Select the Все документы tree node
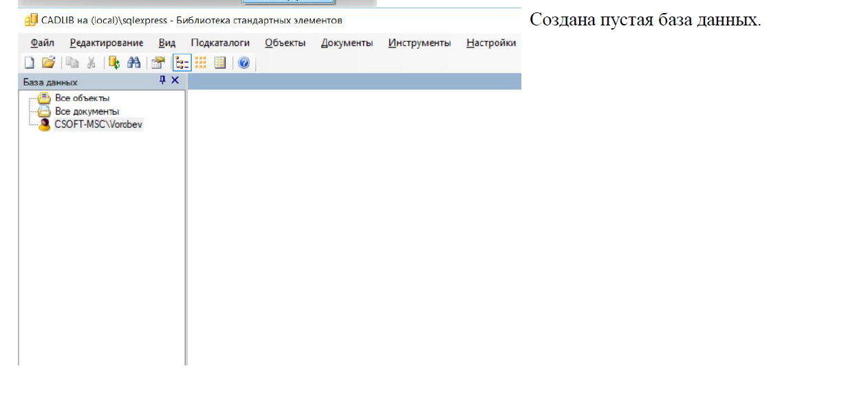The height and width of the screenshot is (410, 868). (87, 111)
